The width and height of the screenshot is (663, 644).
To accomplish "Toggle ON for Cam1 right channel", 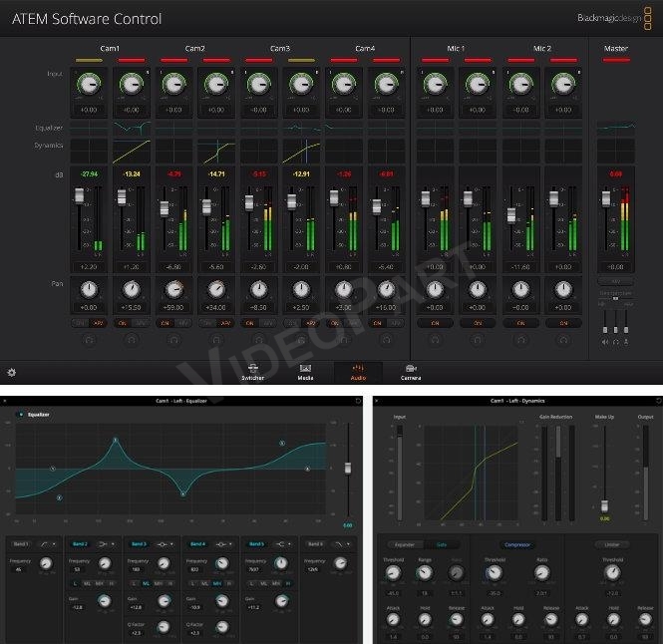I will pos(123,323).
